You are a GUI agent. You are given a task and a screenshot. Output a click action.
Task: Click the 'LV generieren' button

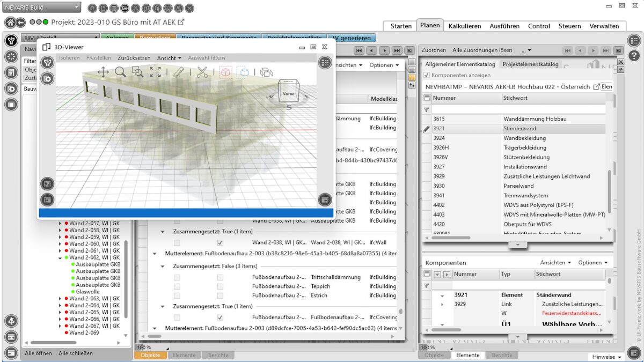coord(352,38)
